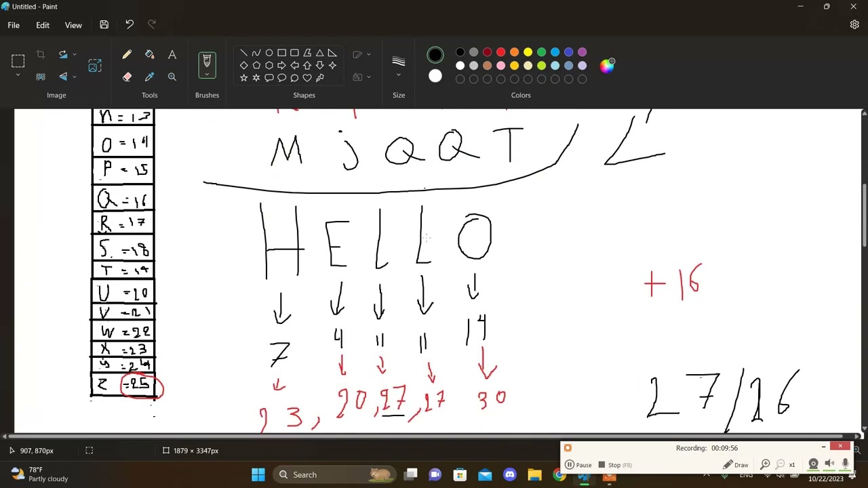Choose the purple color swatch
The height and width of the screenshot is (488, 868).
coord(582,52)
